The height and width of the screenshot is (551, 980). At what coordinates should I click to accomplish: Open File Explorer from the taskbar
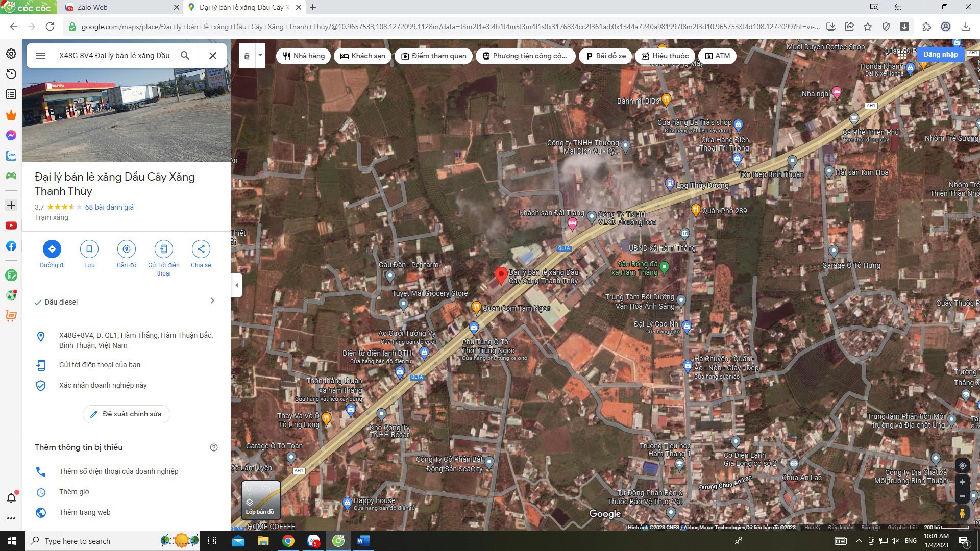[x=263, y=541]
